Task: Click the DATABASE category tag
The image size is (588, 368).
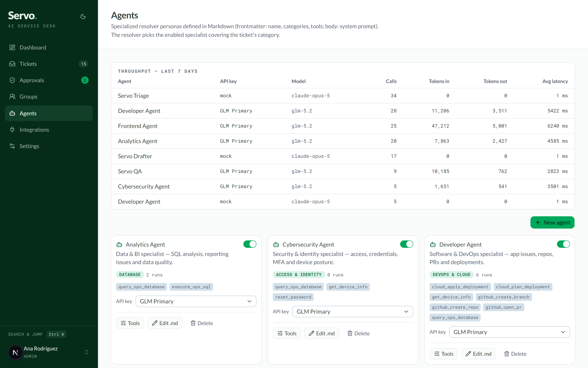Action: pyautogui.click(x=130, y=275)
